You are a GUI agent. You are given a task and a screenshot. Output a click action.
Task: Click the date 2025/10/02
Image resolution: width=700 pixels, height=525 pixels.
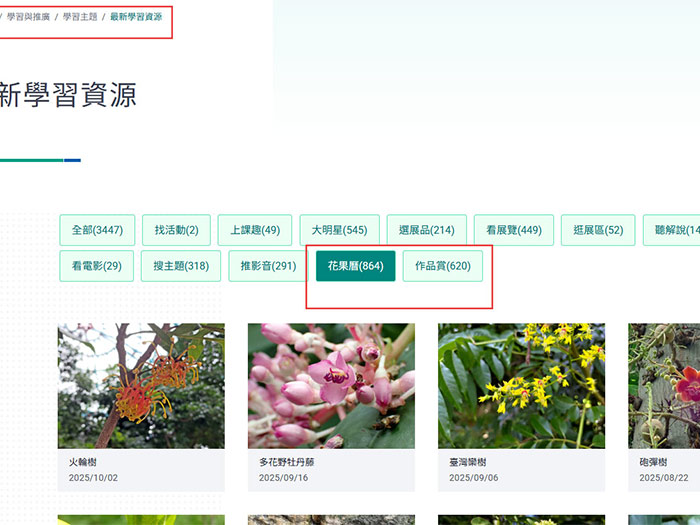(x=93, y=478)
